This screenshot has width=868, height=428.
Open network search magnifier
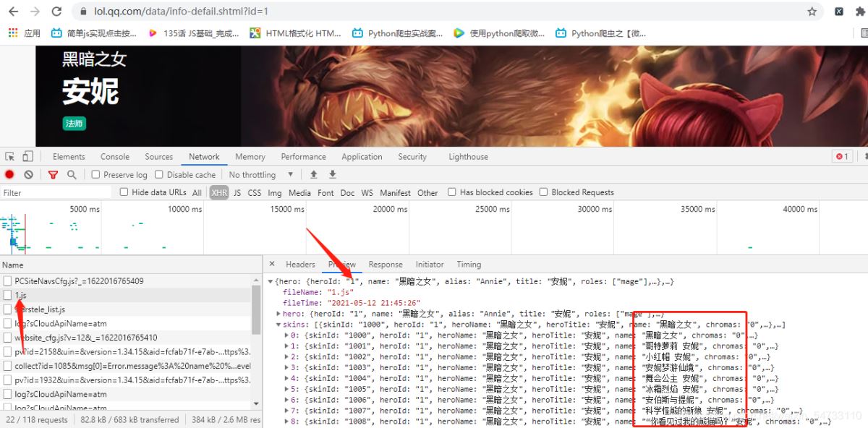(72, 174)
